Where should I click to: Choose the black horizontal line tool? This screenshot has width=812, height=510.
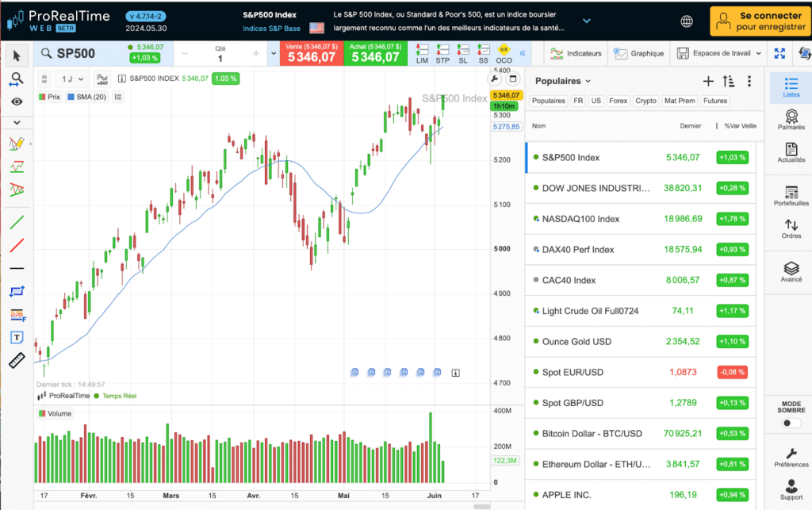(17, 268)
